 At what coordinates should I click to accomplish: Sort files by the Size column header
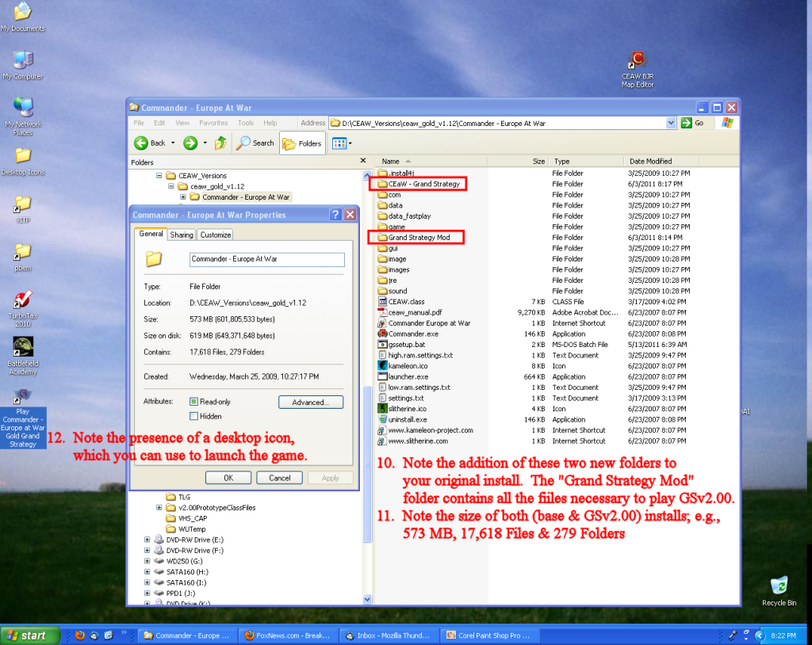(x=518, y=161)
